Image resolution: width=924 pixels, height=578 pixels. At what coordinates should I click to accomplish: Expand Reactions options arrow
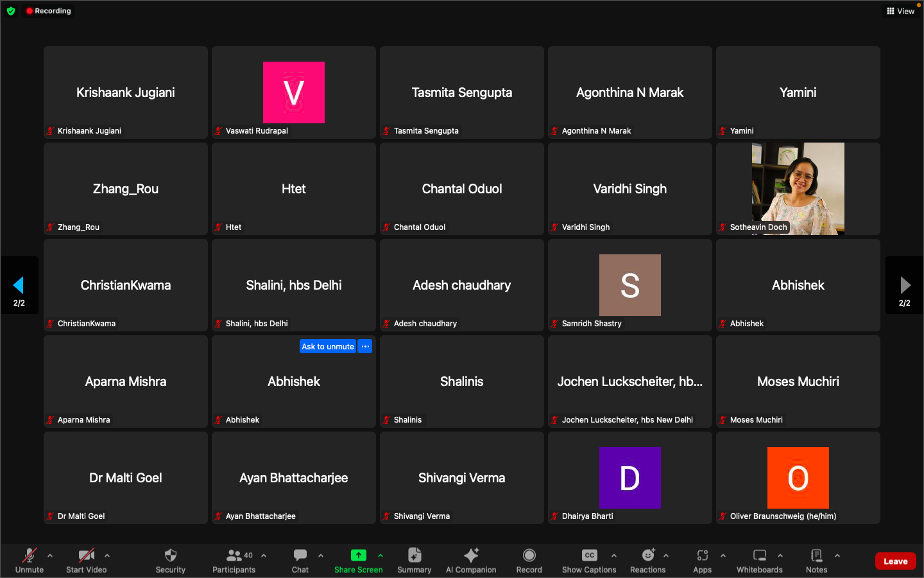(x=666, y=556)
